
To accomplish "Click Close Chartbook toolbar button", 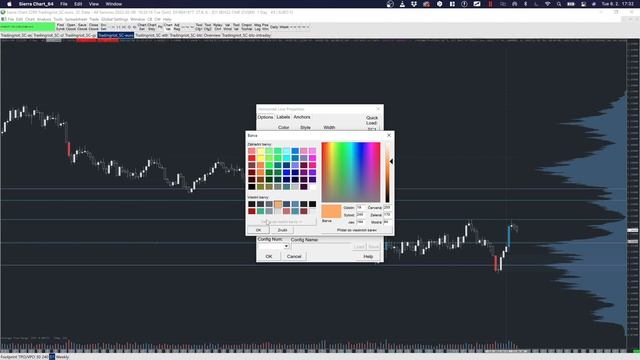I will [93, 27].
